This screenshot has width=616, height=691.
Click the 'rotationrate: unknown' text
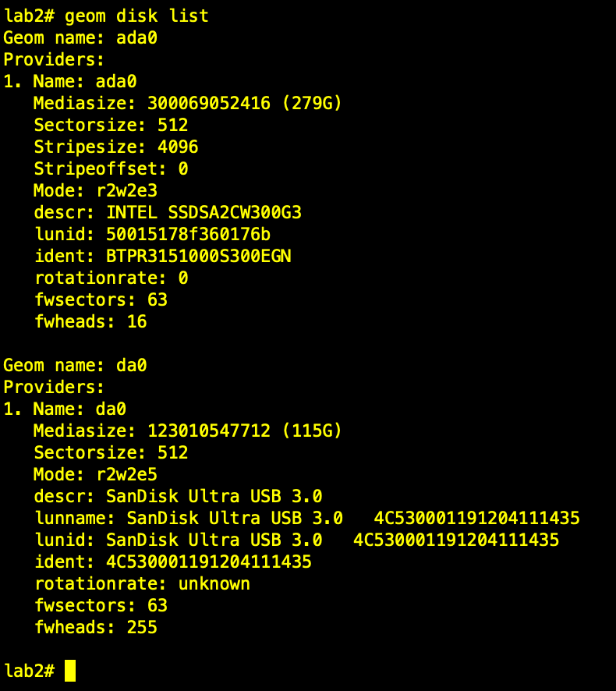tap(142, 584)
